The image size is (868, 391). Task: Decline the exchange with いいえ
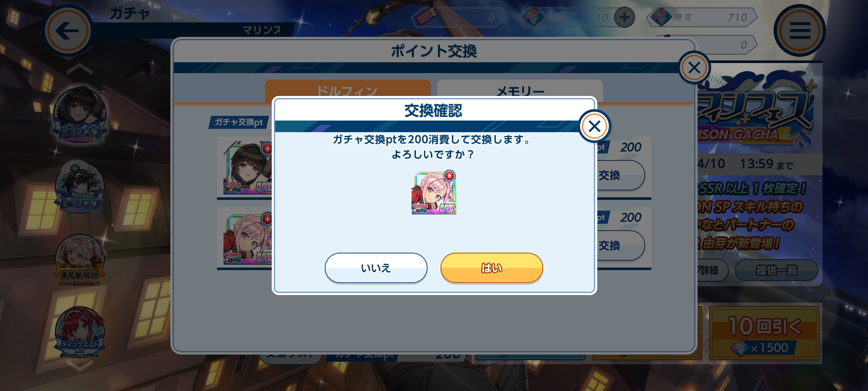pyautogui.click(x=376, y=268)
